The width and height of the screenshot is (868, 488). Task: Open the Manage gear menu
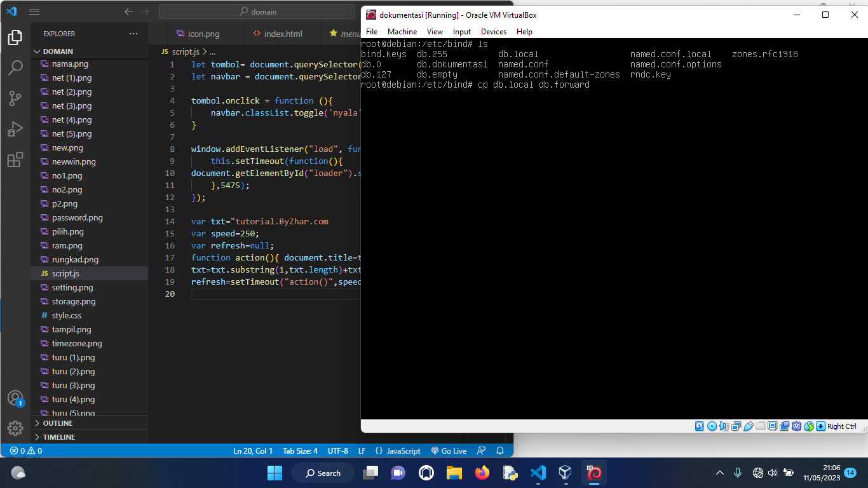click(15, 428)
